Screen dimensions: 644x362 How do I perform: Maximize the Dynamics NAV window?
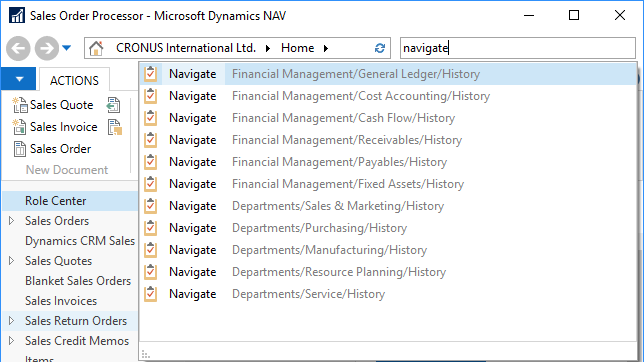[x=574, y=16]
